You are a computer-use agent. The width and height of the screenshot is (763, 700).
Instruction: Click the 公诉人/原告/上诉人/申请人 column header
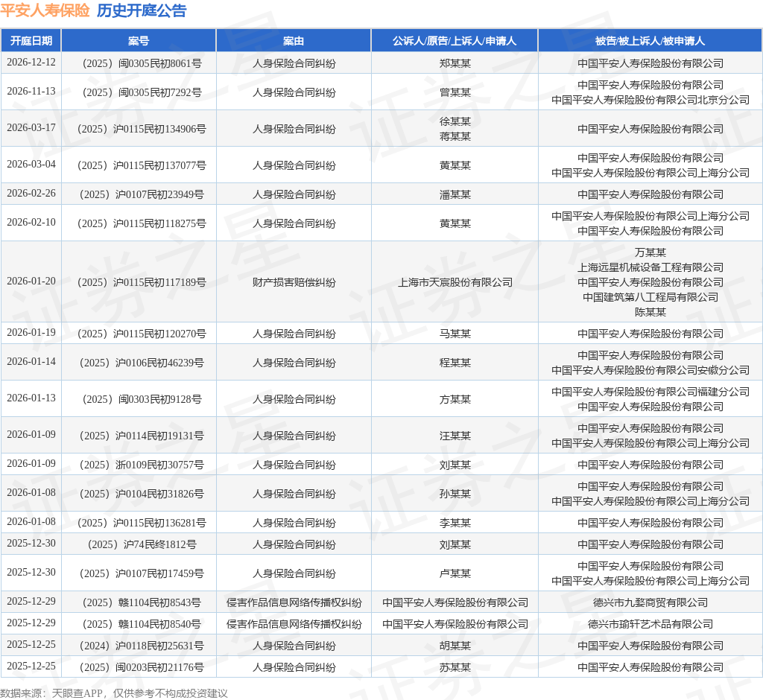point(455,41)
